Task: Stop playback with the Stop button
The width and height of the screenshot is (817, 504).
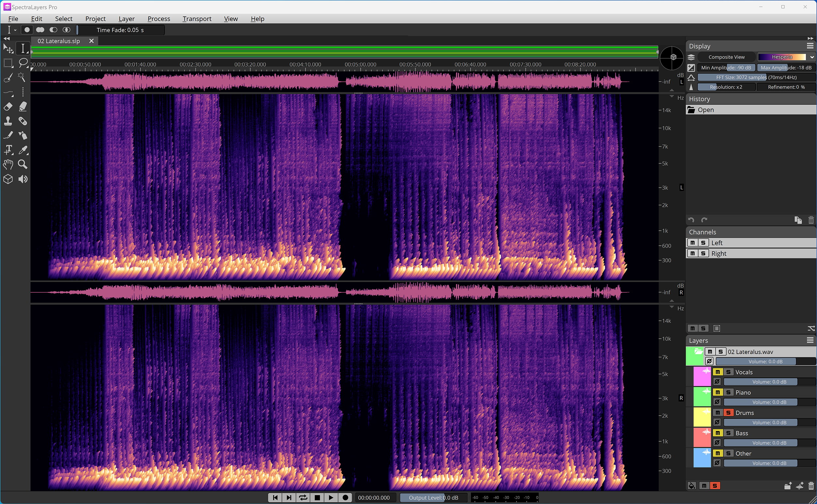Action: [x=317, y=497]
